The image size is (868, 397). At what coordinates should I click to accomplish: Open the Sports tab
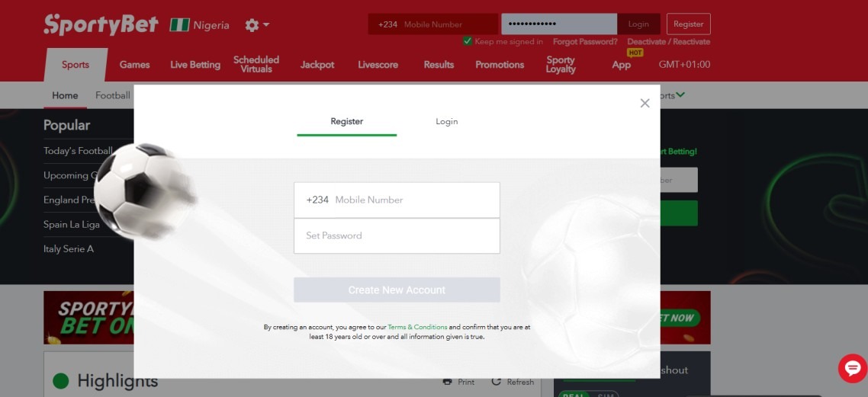(76, 65)
